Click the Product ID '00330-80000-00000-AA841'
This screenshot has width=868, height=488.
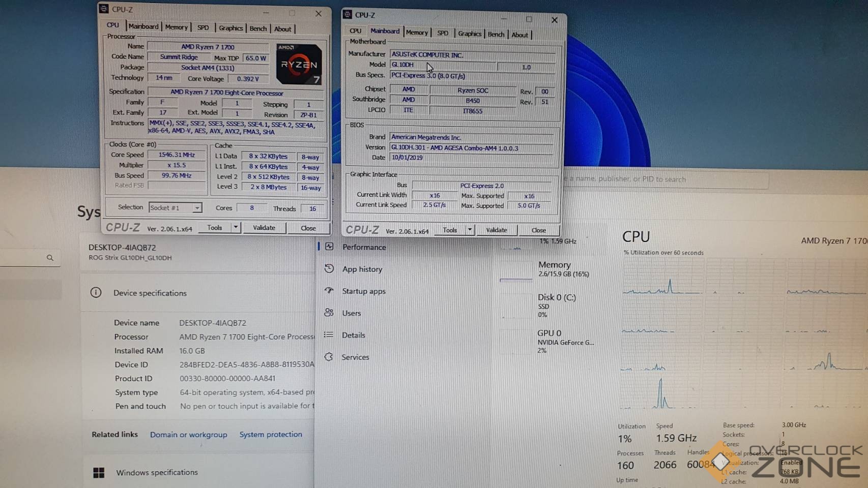coord(227,379)
